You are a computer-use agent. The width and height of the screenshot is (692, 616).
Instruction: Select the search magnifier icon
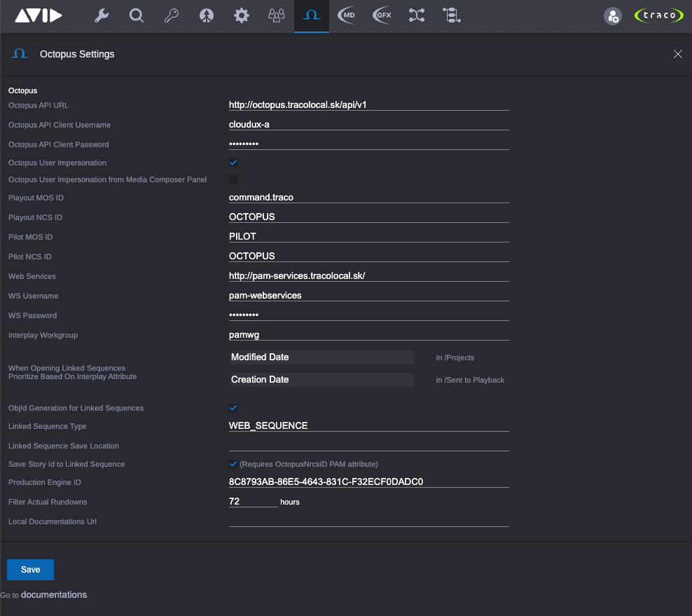coord(137,15)
